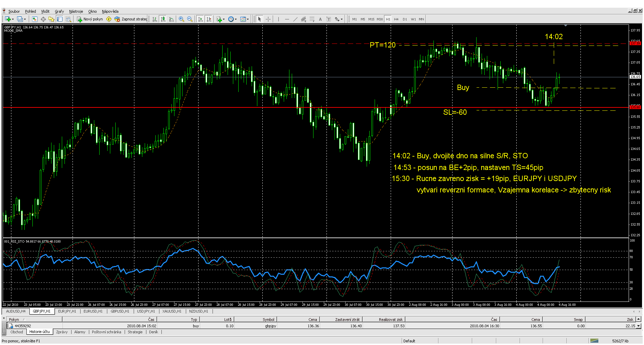Zoom out of the chart

click(190, 19)
